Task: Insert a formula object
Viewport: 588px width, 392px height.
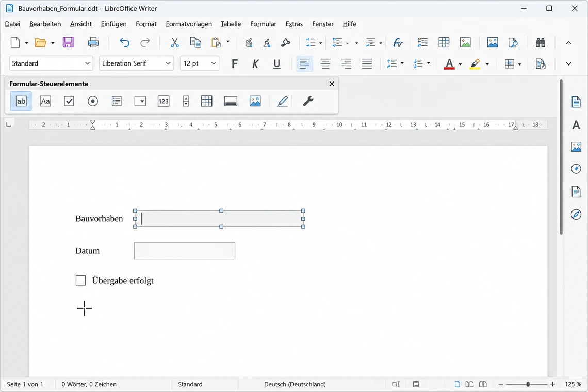Action: tap(398, 43)
